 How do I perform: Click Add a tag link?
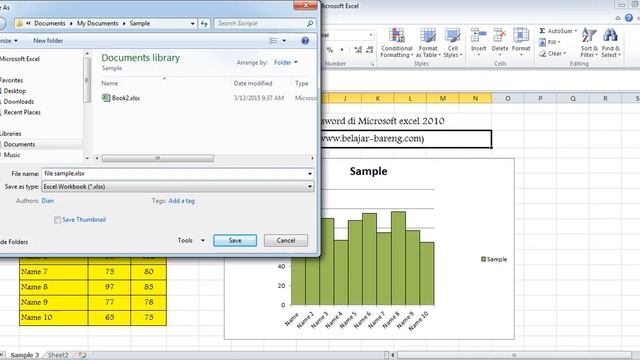182,201
